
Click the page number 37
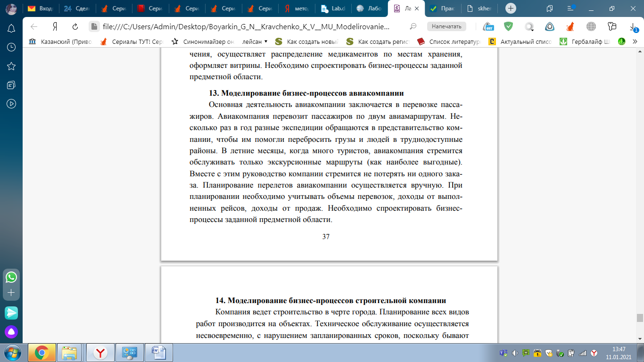click(x=326, y=237)
